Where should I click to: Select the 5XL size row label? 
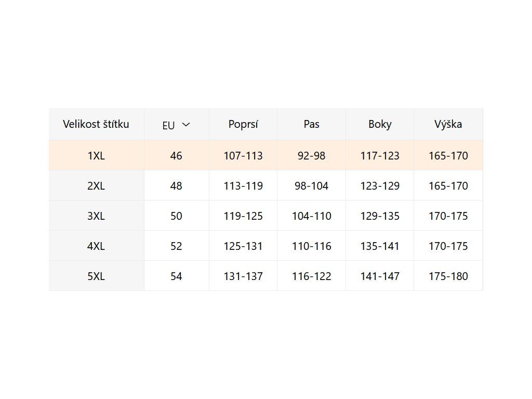pyautogui.click(x=96, y=276)
